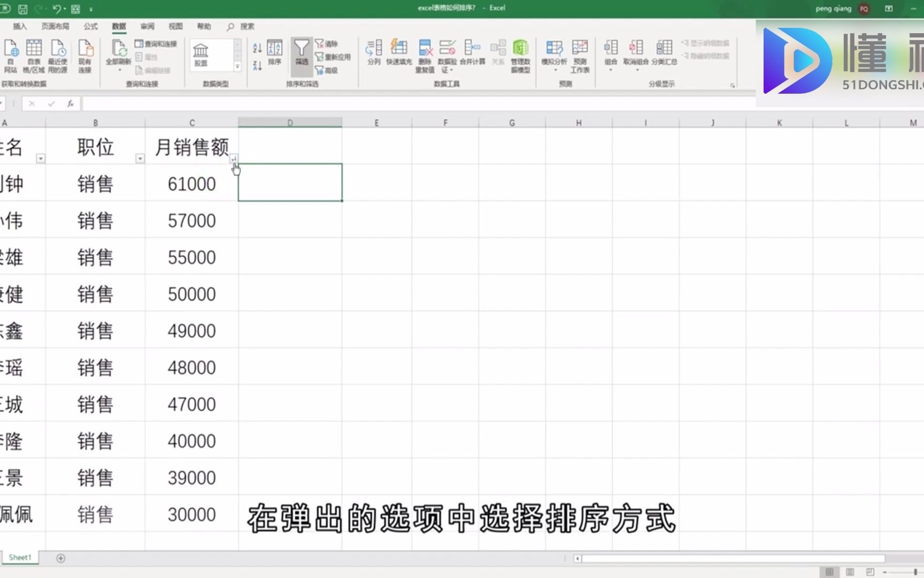Switch to Page Break Preview in status bar
This screenshot has height=578, width=924.
click(870, 572)
